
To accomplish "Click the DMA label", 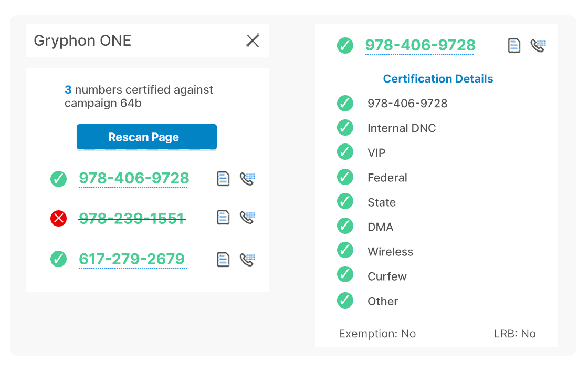I will (x=381, y=227).
